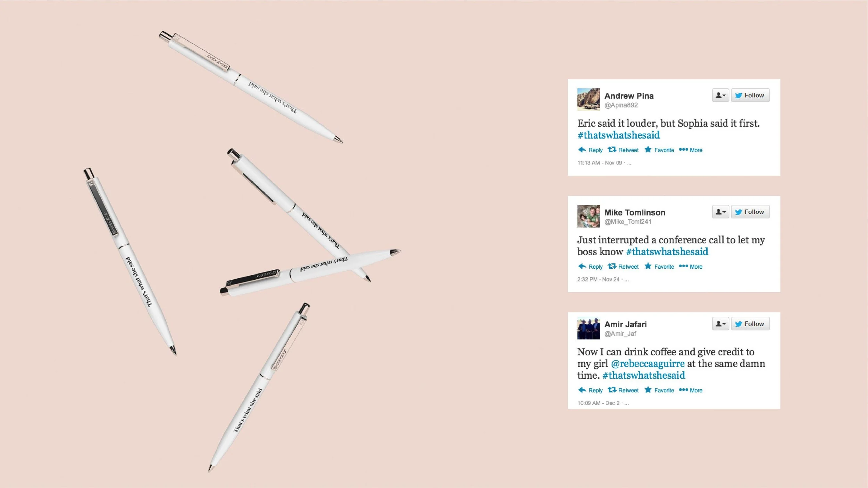
Task: Favorite Amir Jafari's tweet
Action: (659, 390)
